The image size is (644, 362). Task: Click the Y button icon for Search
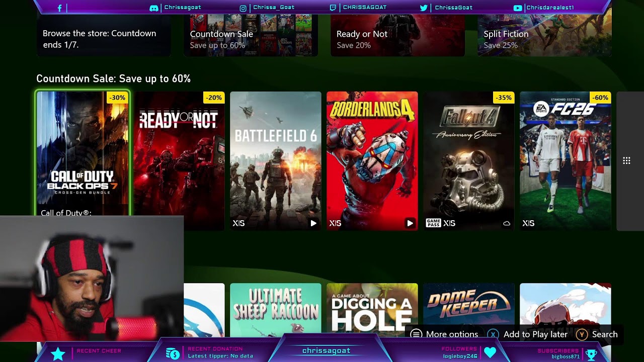(x=582, y=334)
